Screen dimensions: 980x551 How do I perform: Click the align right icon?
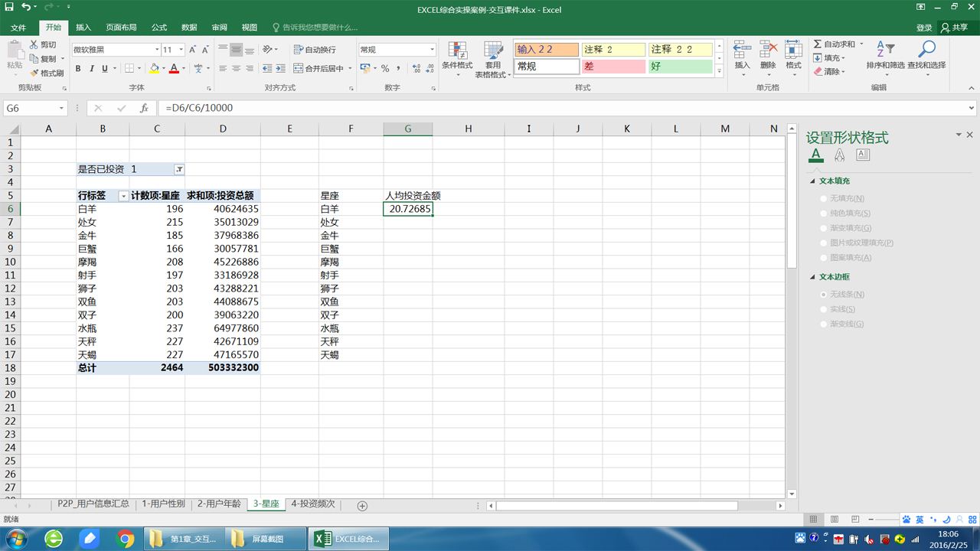click(x=250, y=68)
